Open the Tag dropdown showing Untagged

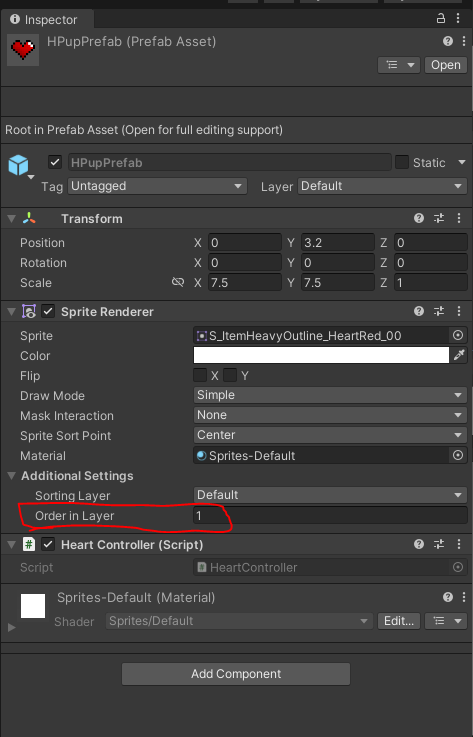(x=158, y=186)
